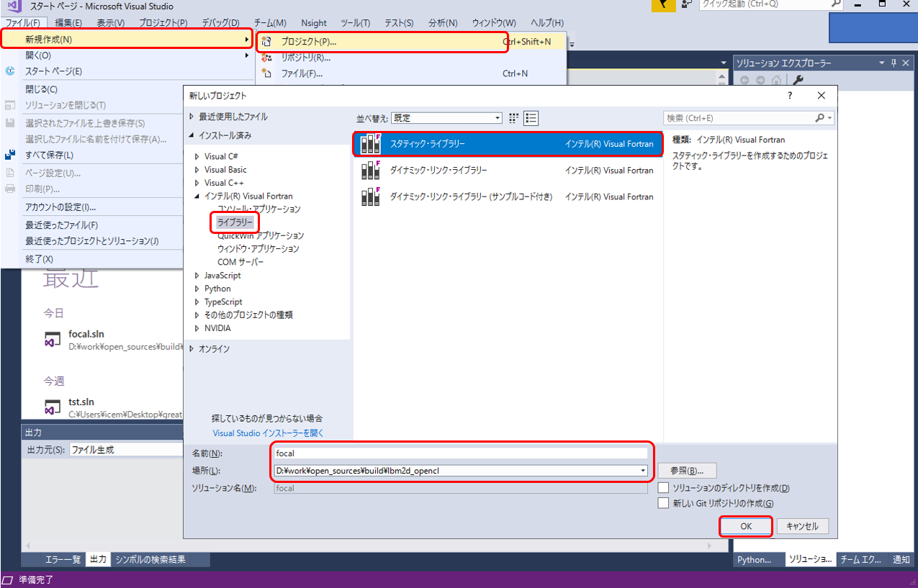The image size is (918, 588).
Task: Expand the Visual C++ tree node
Action: pos(197,183)
